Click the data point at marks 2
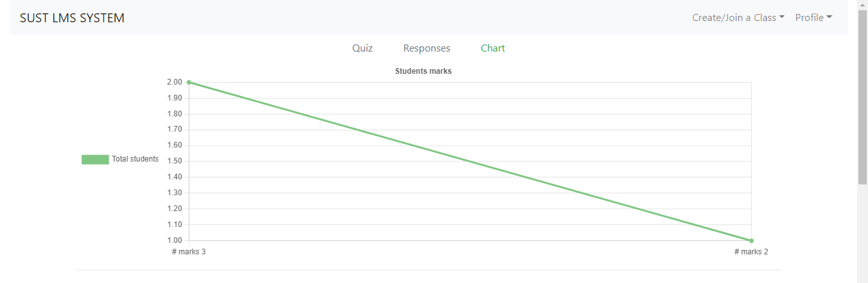868x283 pixels. 751,240
